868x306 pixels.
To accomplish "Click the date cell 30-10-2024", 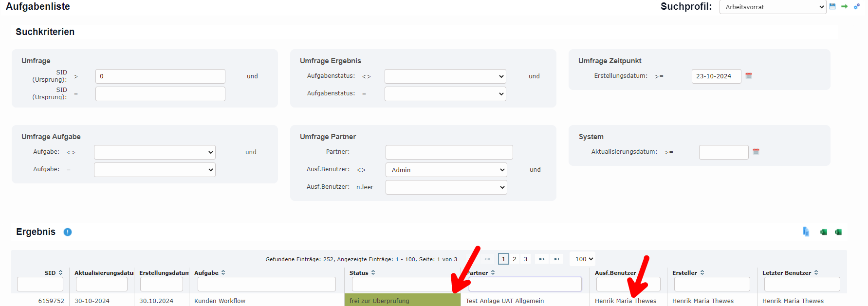I will 92,301.
